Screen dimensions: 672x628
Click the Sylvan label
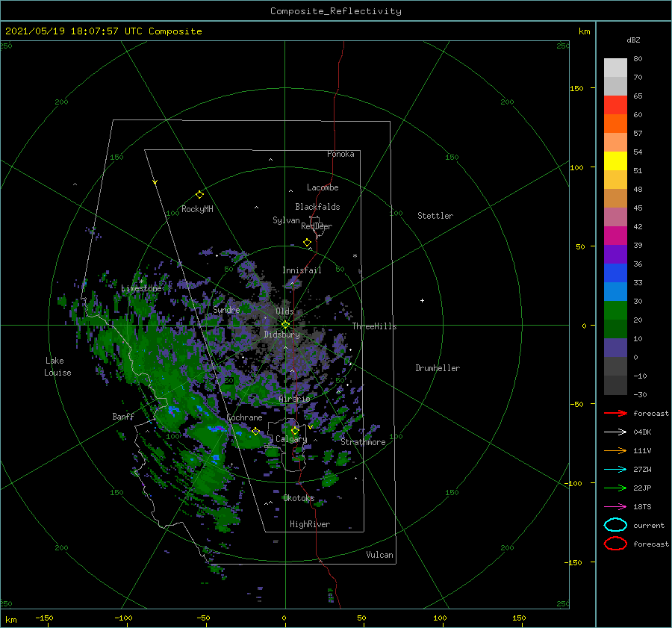point(286,220)
